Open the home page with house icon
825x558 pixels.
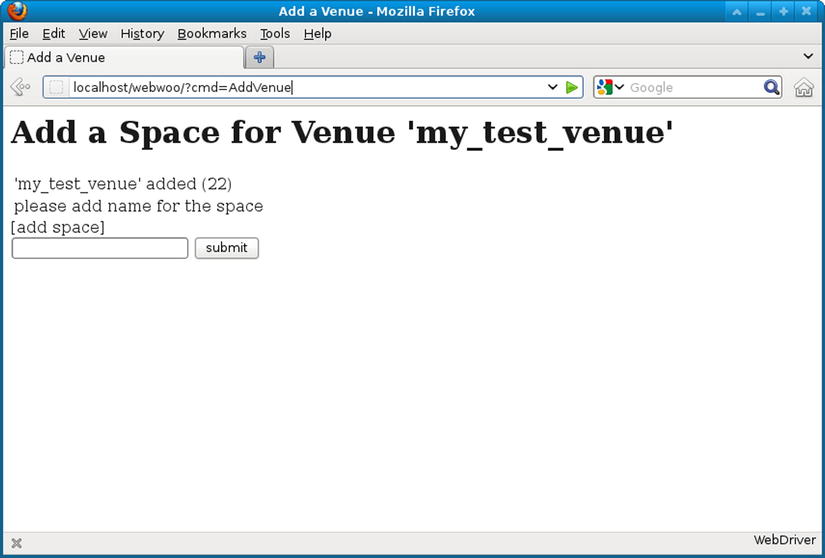803,87
